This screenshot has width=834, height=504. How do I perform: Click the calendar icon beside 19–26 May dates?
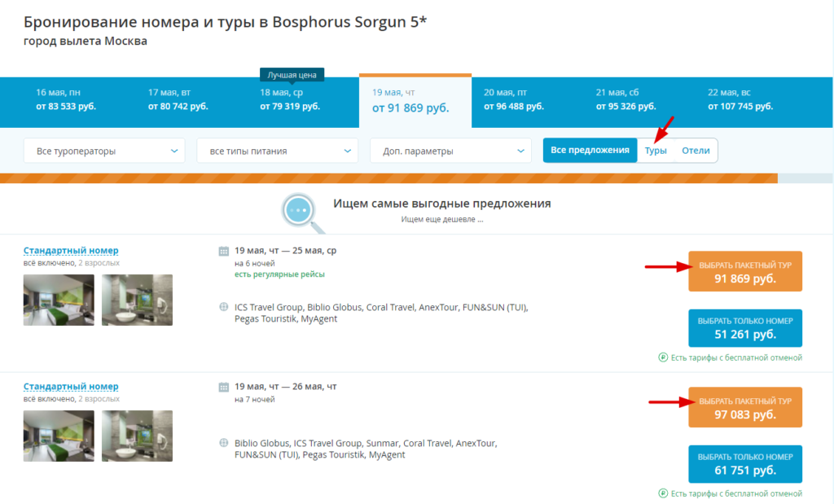pos(224,387)
